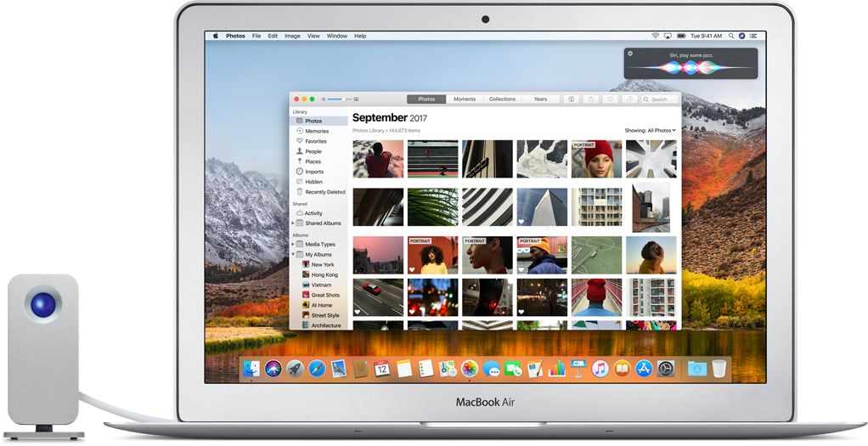Switch to the Collections tab
Viewport: 868px width, 446px height.
pyautogui.click(x=503, y=99)
